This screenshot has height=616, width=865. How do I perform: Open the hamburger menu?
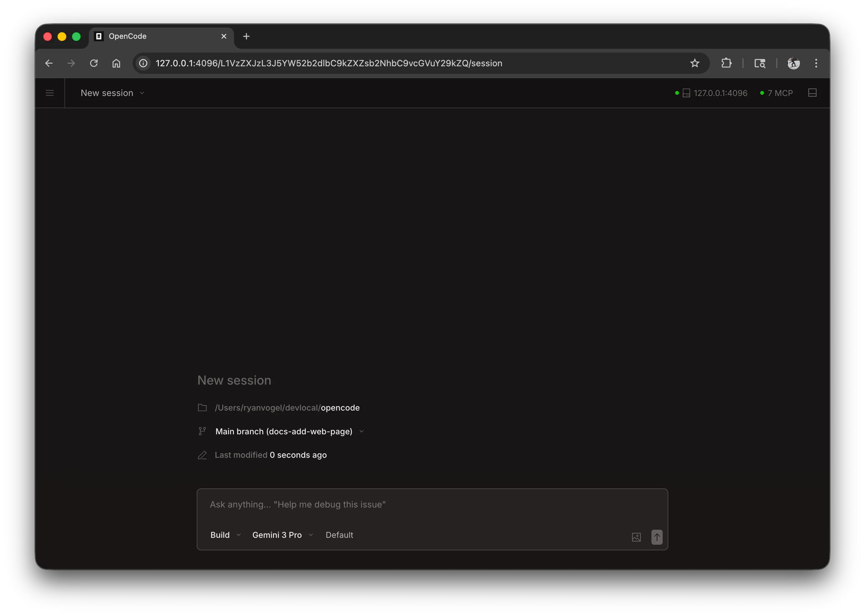pos(50,93)
